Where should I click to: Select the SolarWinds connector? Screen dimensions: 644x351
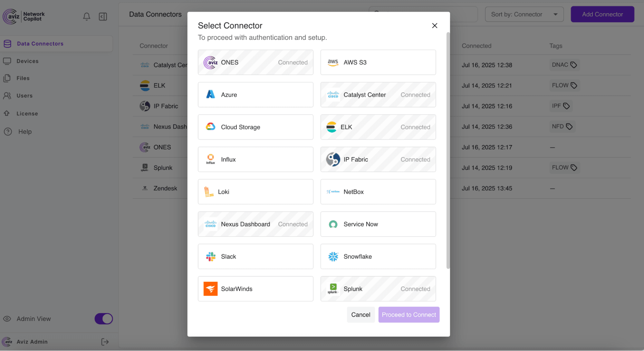(x=255, y=289)
